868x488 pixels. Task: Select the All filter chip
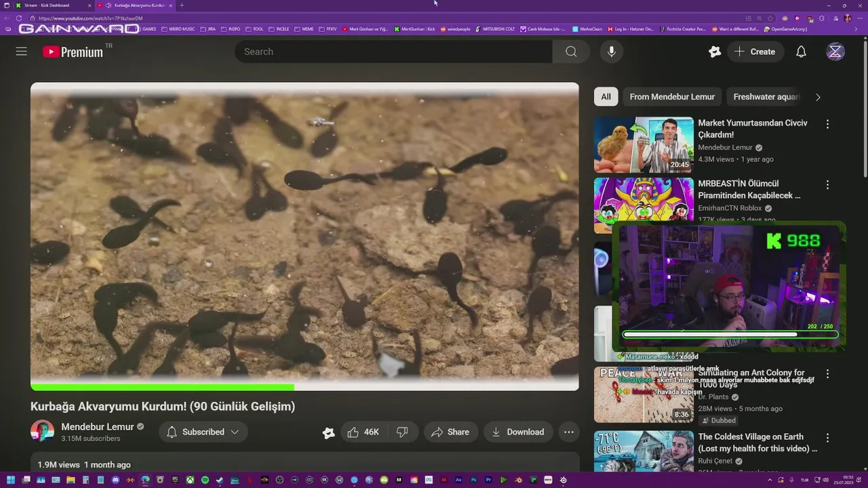point(606,97)
